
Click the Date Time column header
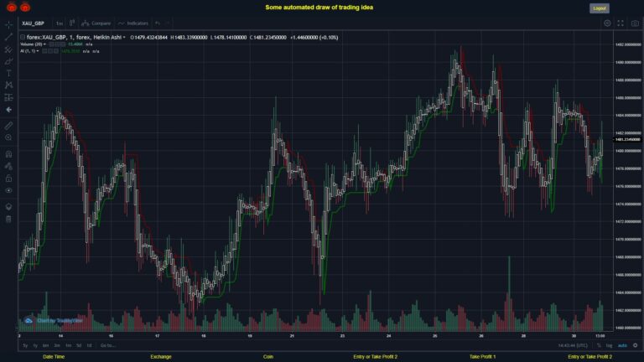point(54,357)
